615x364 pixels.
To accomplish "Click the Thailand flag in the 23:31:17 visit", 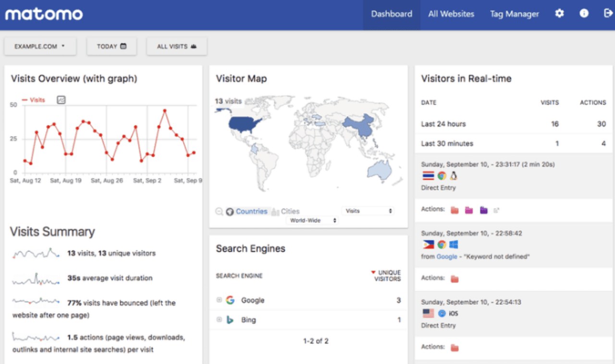I will (427, 176).
